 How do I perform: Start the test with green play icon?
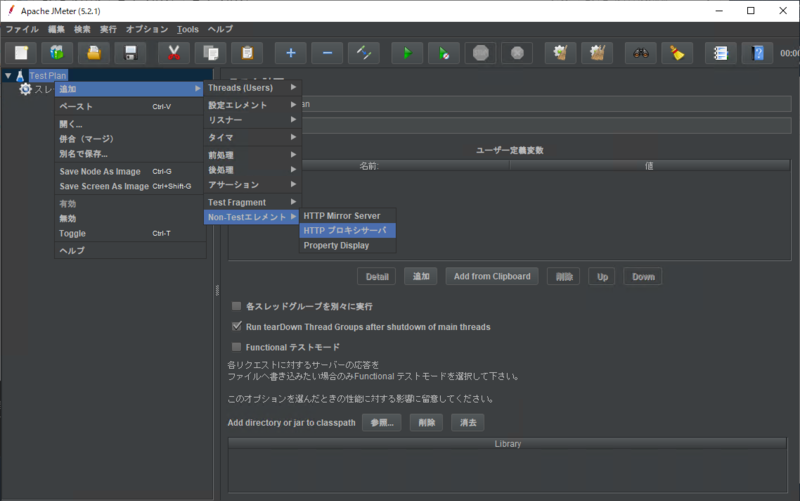[407, 53]
